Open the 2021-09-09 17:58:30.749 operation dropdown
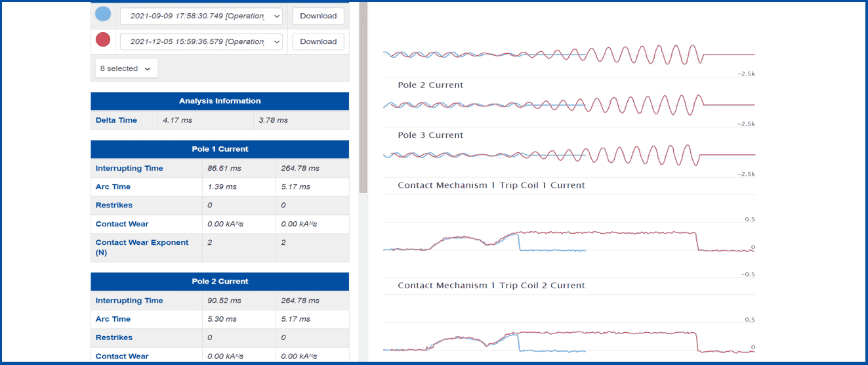This screenshot has height=365, width=868. [201, 16]
